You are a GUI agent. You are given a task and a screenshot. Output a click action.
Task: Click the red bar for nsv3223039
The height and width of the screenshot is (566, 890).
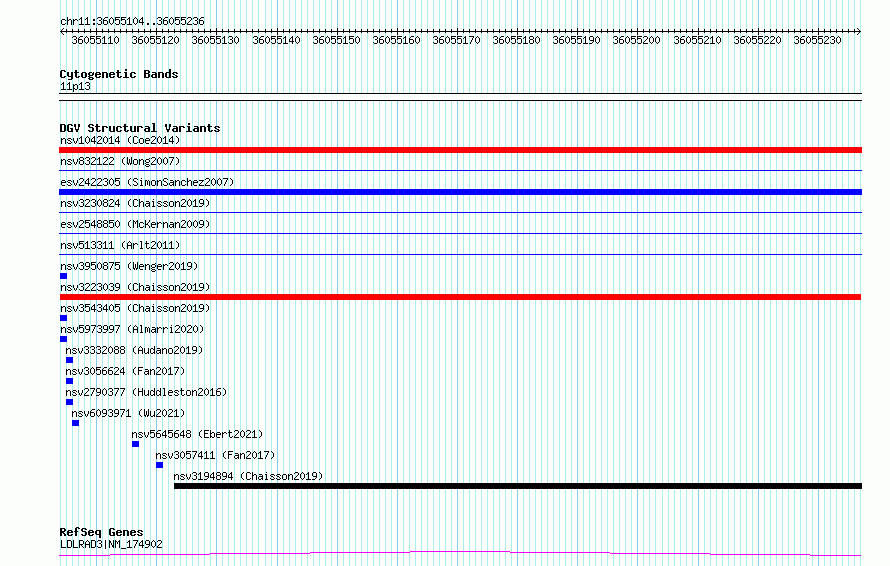[x=460, y=297]
